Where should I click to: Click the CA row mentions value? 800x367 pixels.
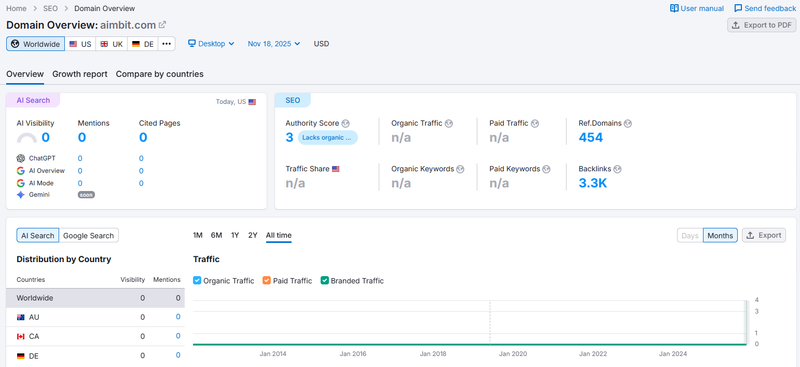(178, 336)
